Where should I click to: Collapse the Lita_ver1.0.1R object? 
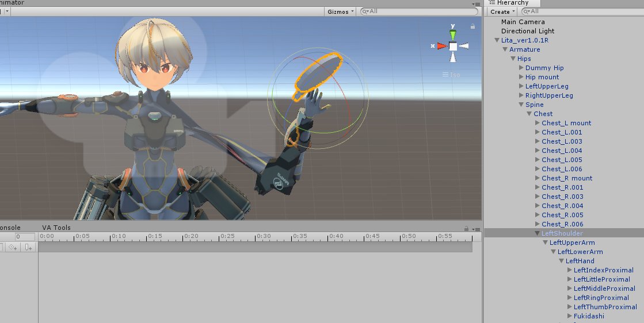[x=497, y=40]
